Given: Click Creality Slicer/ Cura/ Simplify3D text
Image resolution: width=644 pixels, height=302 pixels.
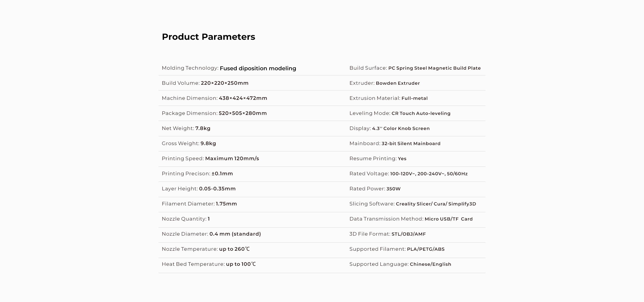Looking at the screenshot, I should 436,204.
